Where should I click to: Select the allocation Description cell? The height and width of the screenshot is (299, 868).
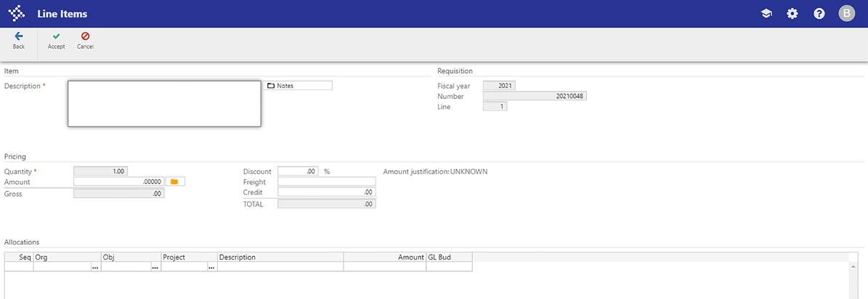pos(280,267)
